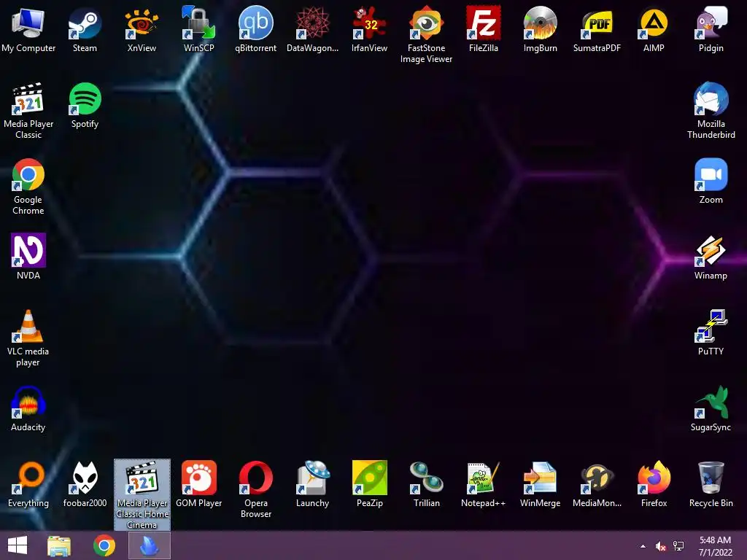Open File Explorer from the taskbar
This screenshot has width=747, height=560.
point(59,545)
